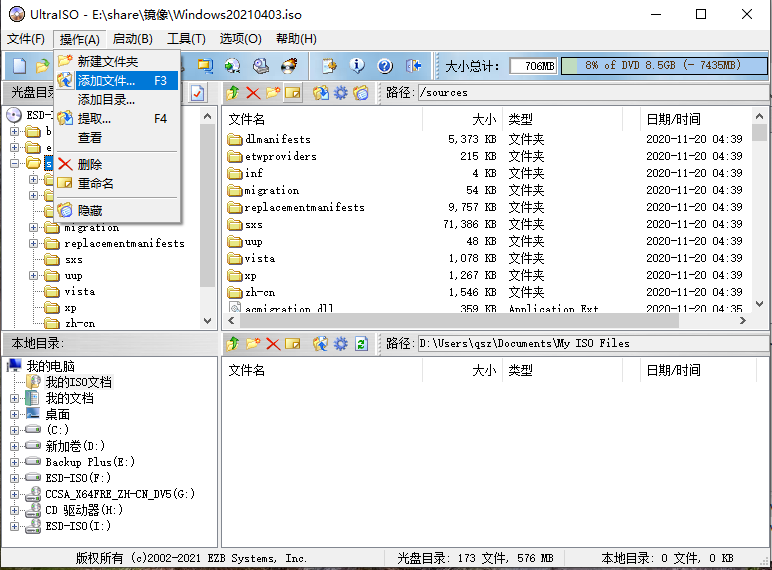
Task: Choose 添加目录... from the menu
Action: coord(117,99)
